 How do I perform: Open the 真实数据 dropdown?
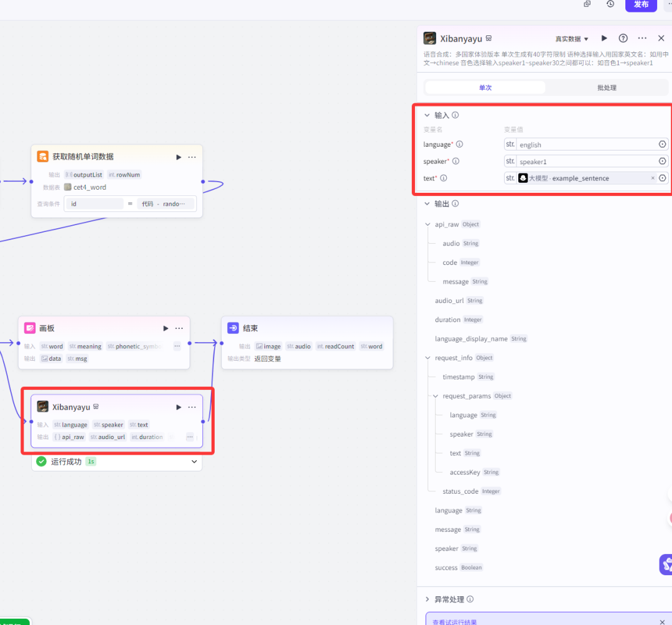(x=571, y=39)
